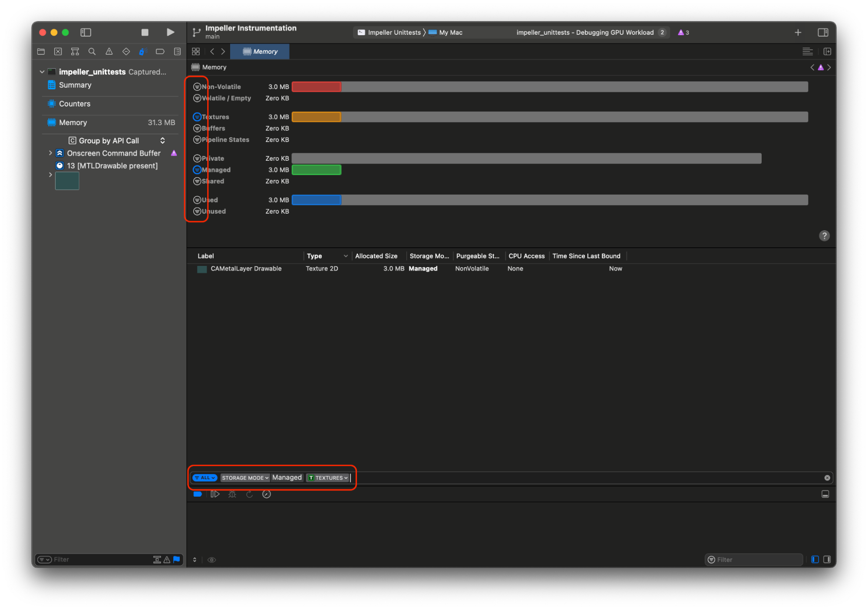Toggle the Volatile / Empty filter
Image resolution: width=868 pixels, height=610 pixels.
pyautogui.click(x=197, y=98)
